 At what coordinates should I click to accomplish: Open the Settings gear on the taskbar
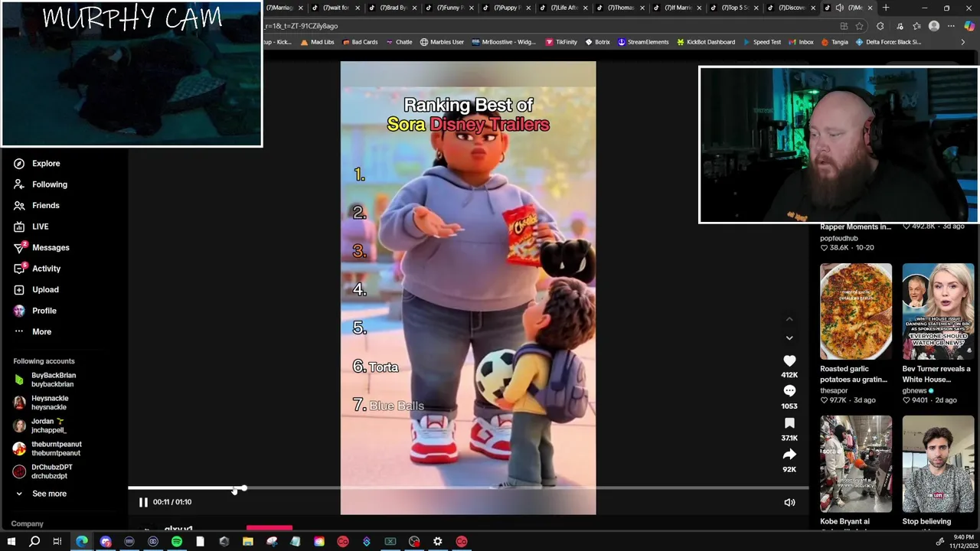(438, 542)
